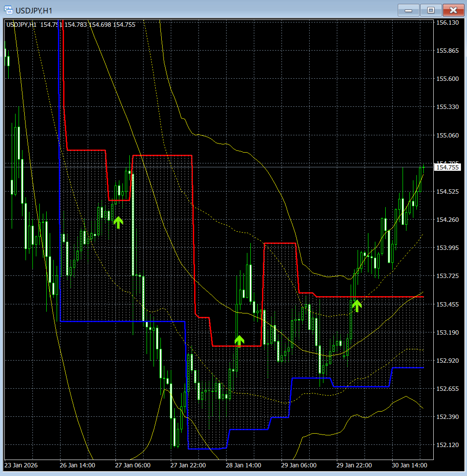Click the green up arrow near 29 Jan 22:00
Viewport: 467px width, 476px height.
click(x=357, y=306)
